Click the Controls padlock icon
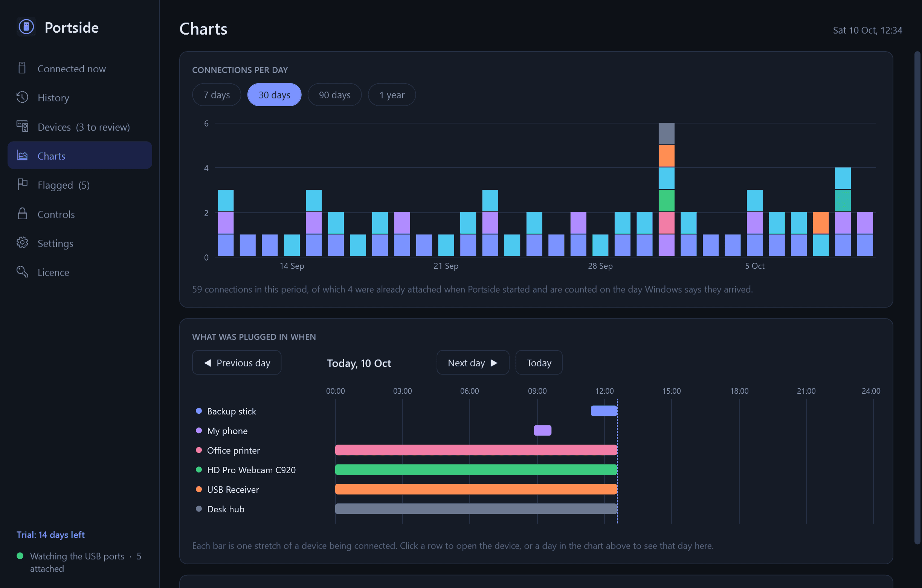The height and width of the screenshot is (588, 922). point(22,213)
